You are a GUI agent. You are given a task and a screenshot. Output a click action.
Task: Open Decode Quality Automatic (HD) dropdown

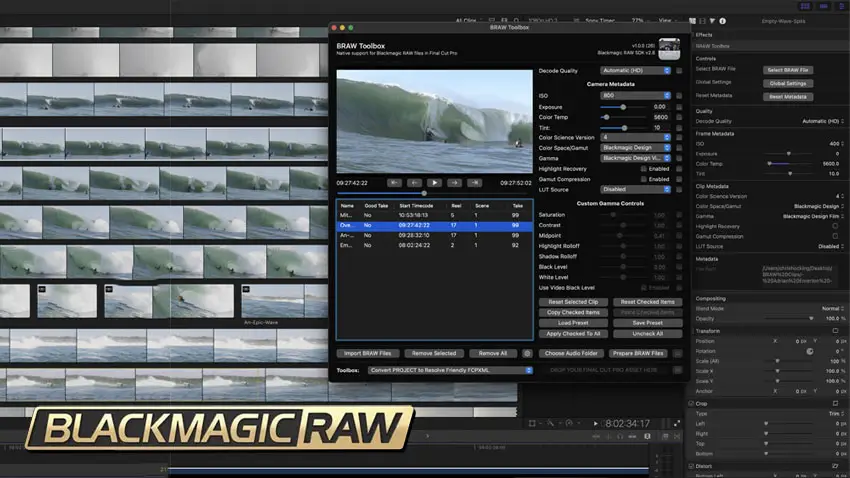pyautogui.click(x=635, y=71)
